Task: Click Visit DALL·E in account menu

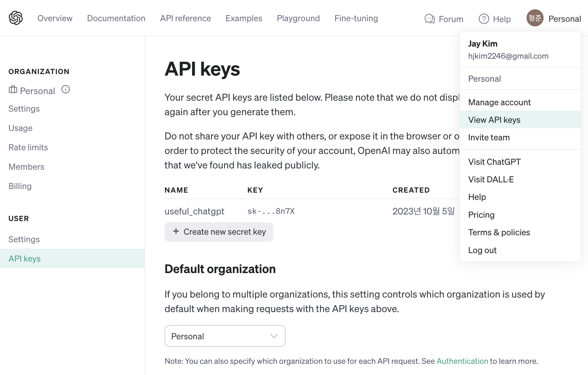Action: coord(491,179)
